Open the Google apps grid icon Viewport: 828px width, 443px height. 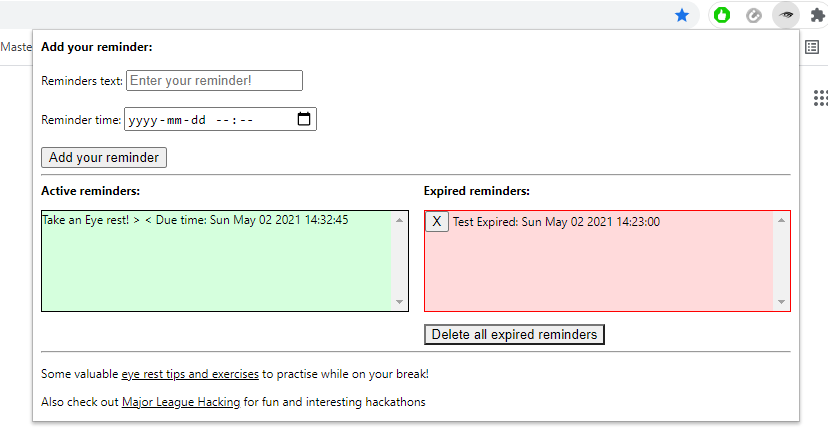(x=820, y=97)
